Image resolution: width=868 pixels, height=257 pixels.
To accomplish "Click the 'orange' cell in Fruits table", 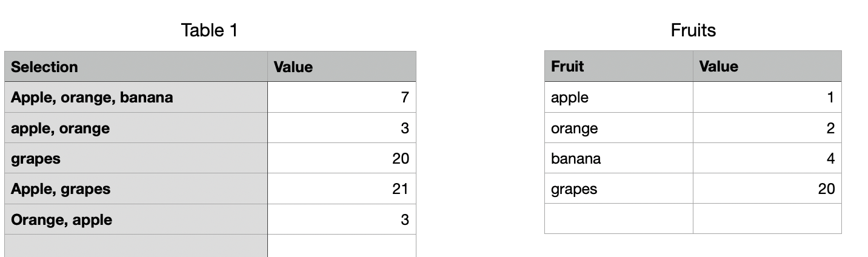I will [618, 128].
